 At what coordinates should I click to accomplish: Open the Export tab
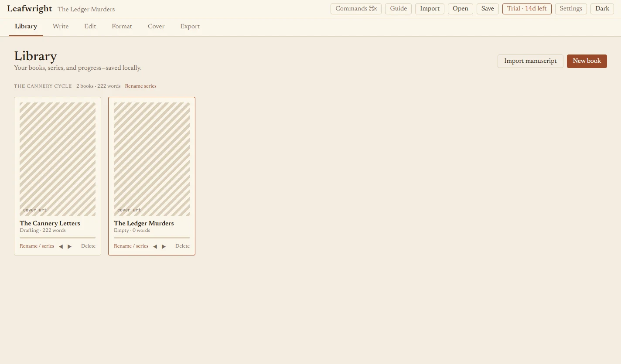[x=190, y=27]
